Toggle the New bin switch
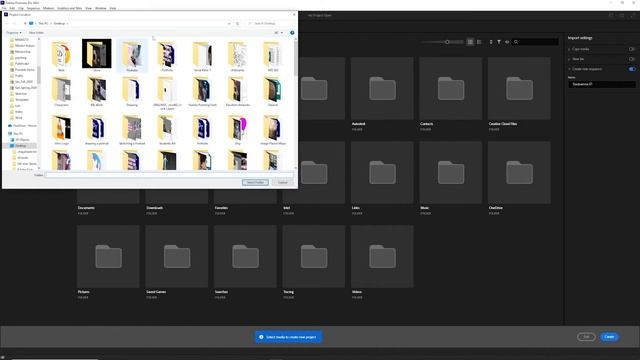Image resolution: width=640 pixels, height=360 pixels. [x=632, y=59]
